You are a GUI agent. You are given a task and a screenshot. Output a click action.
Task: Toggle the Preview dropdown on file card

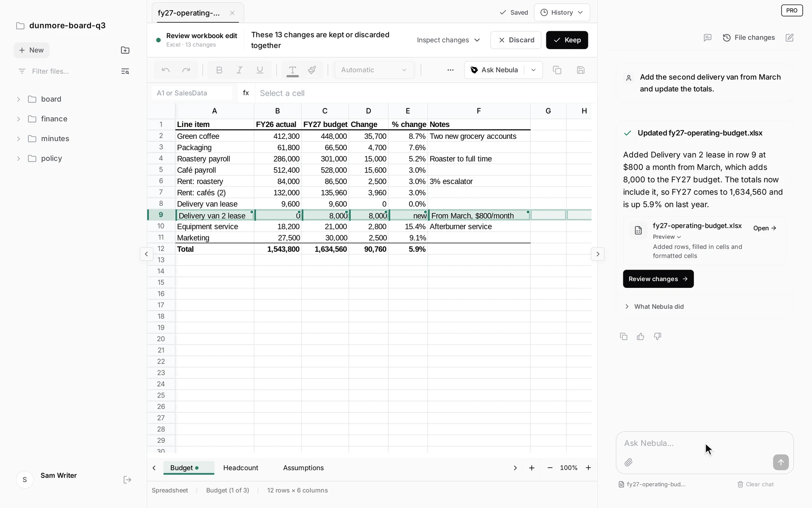(x=667, y=237)
